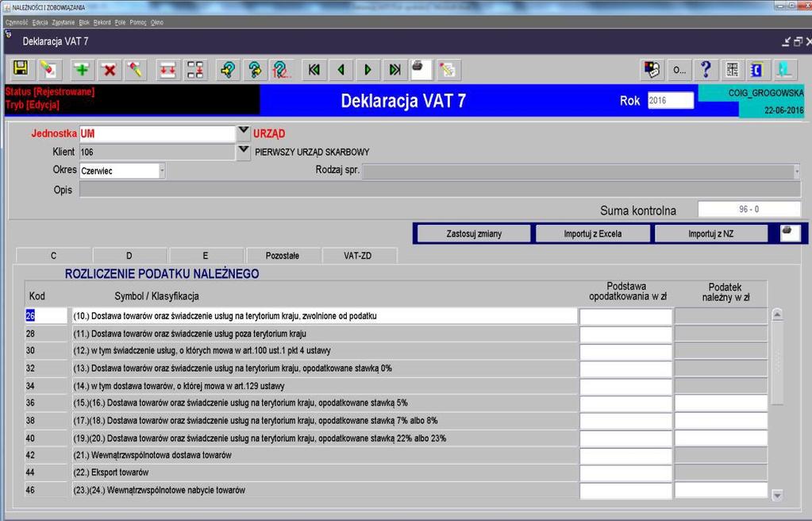Click the Jednostka field containing UM
The image size is (812, 521).
point(157,133)
